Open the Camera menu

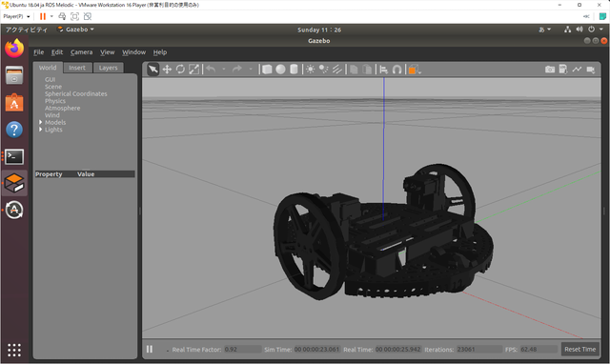click(x=81, y=52)
